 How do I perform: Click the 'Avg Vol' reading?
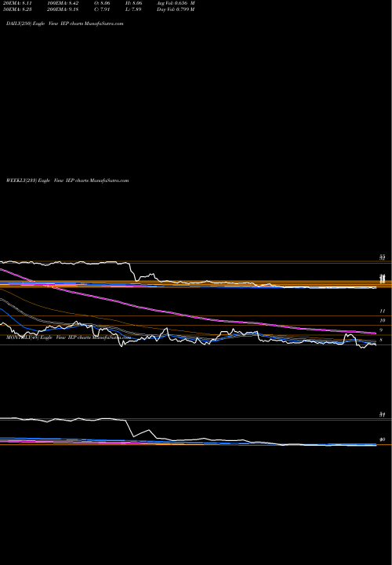tap(176, 3)
